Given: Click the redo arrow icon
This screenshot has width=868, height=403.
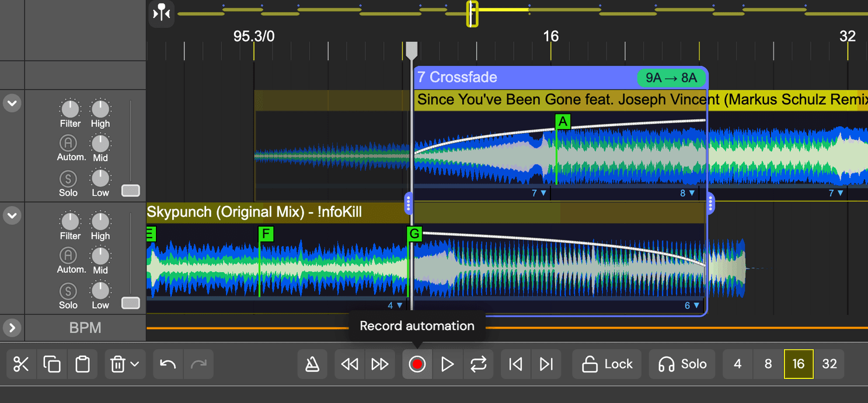Looking at the screenshot, I should pos(198,364).
